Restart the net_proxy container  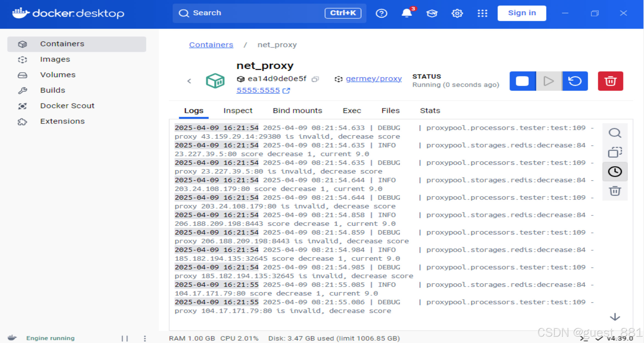click(575, 81)
